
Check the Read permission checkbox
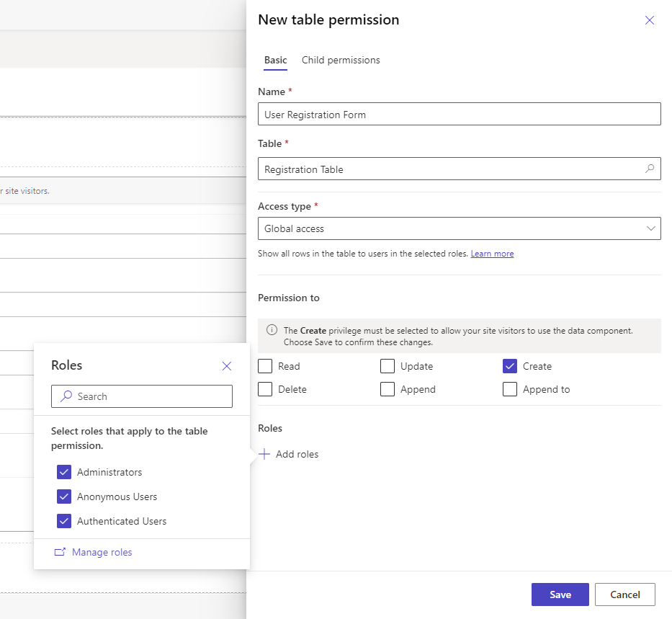[265, 366]
